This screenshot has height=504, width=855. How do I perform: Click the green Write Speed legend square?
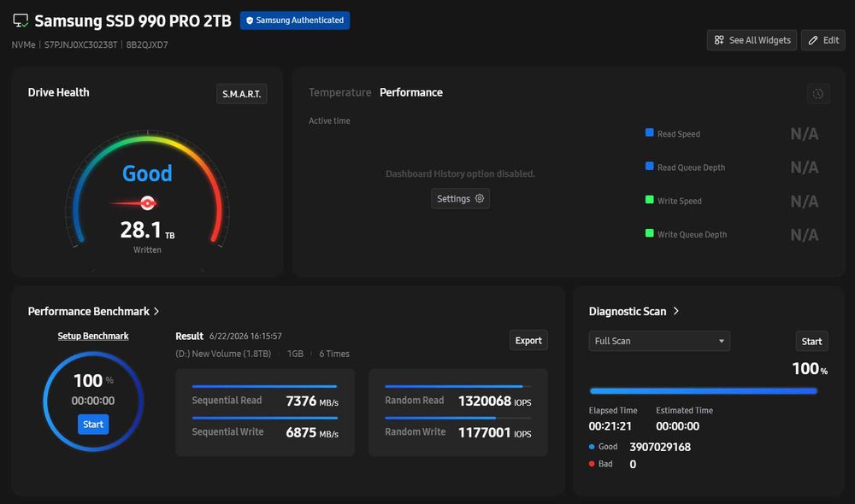tap(650, 199)
